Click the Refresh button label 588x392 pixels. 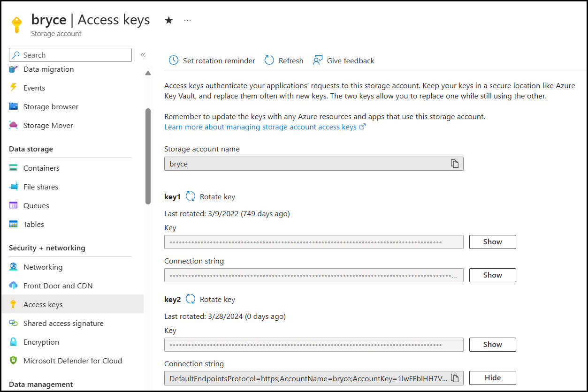291,60
